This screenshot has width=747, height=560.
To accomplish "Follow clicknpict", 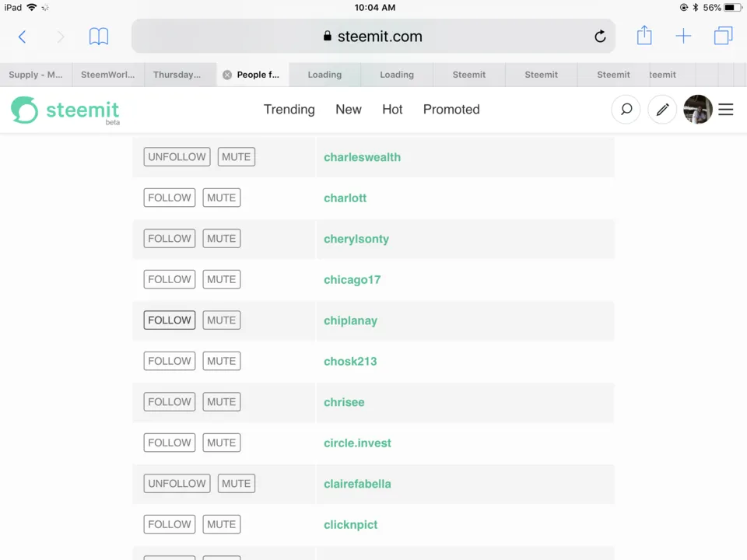I will pos(170,524).
